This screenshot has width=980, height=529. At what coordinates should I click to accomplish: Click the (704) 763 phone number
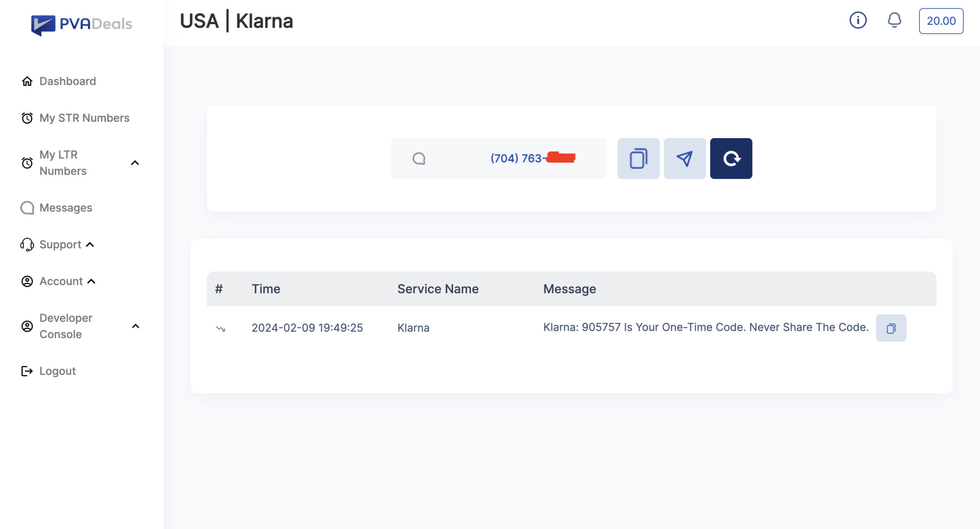point(533,158)
